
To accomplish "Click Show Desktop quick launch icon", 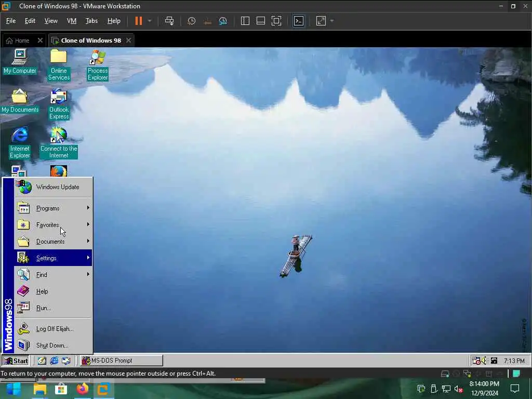I will [42, 361].
